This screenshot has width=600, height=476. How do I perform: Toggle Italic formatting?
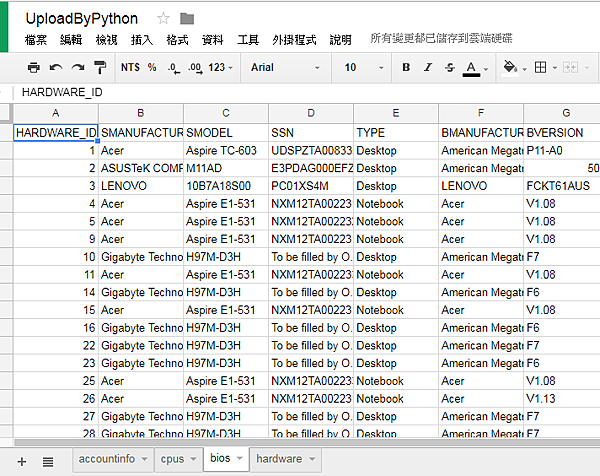point(428,68)
